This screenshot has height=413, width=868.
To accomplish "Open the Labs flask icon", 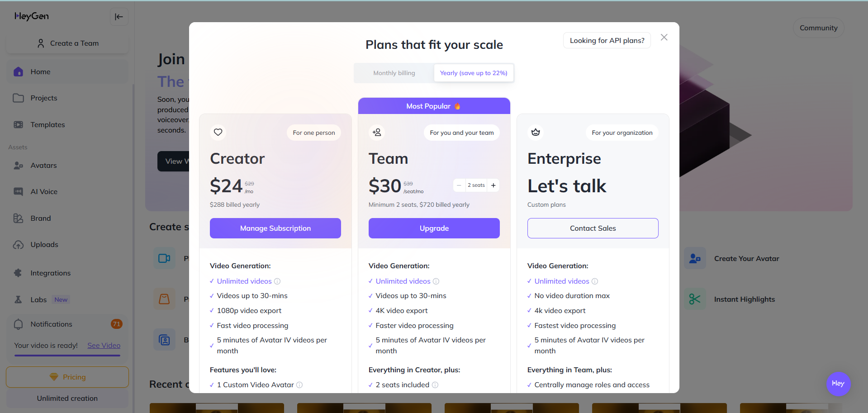I will click(x=18, y=299).
